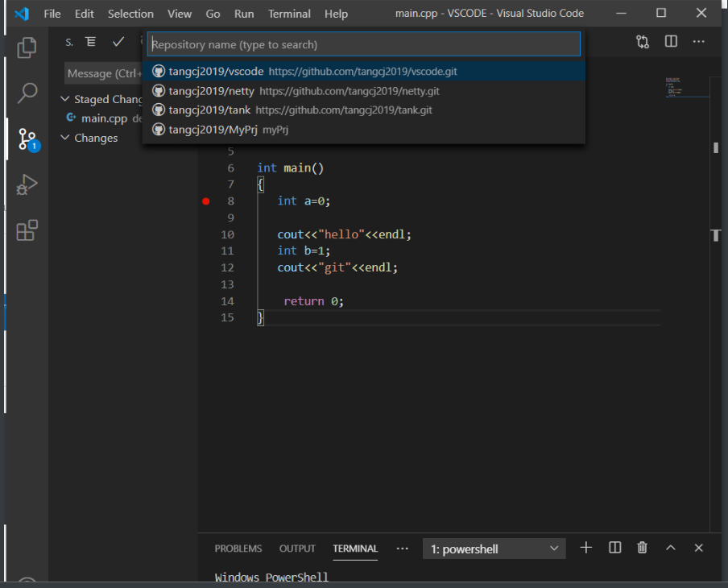Image resolution: width=728 pixels, height=588 pixels.
Task: Click the int b=1; line
Action: pos(304,251)
